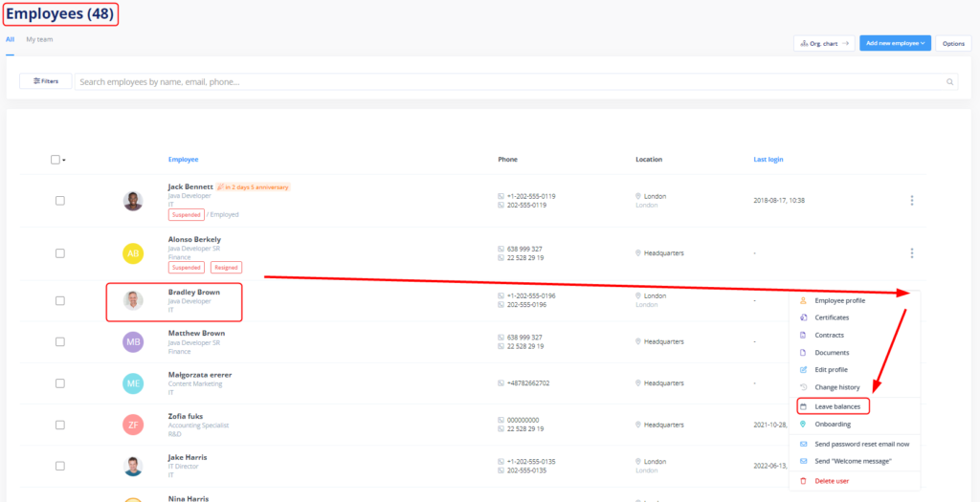The width and height of the screenshot is (980, 502).
Task: Choose Delete user from the menu
Action: (832, 481)
